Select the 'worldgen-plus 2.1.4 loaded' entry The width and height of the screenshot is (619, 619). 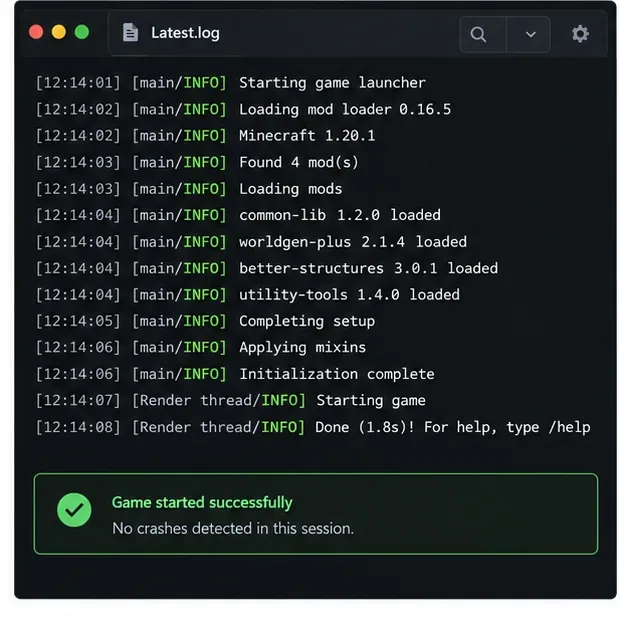(251, 242)
